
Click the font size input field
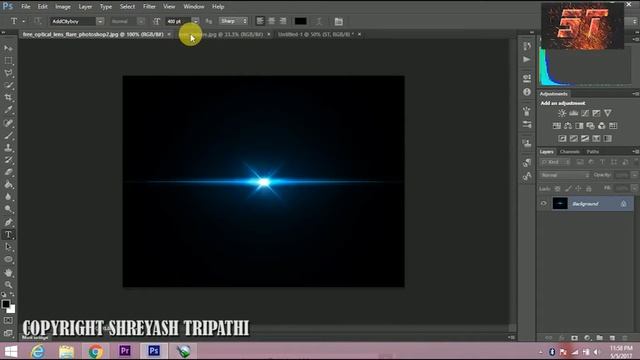click(178, 21)
